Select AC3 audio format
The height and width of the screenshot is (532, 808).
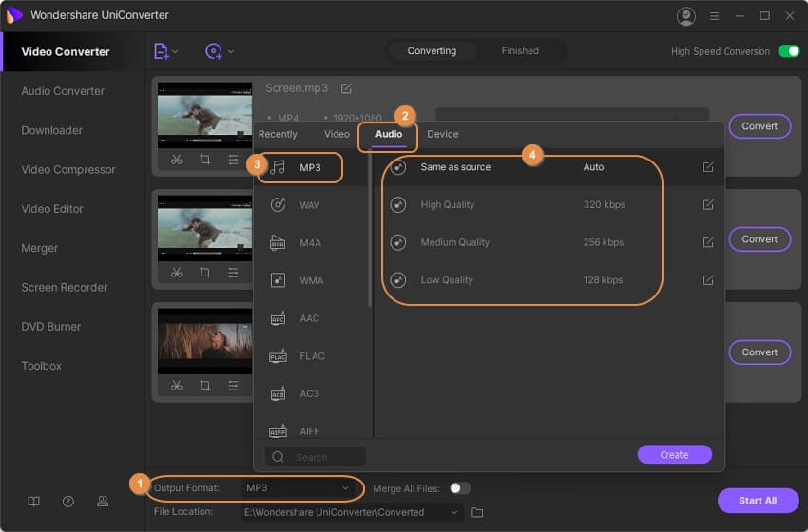point(313,393)
